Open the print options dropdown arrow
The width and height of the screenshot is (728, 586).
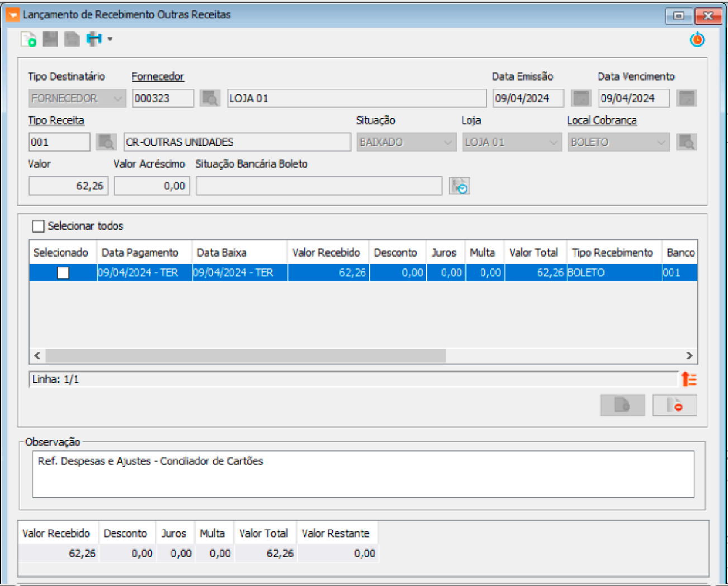coord(110,39)
